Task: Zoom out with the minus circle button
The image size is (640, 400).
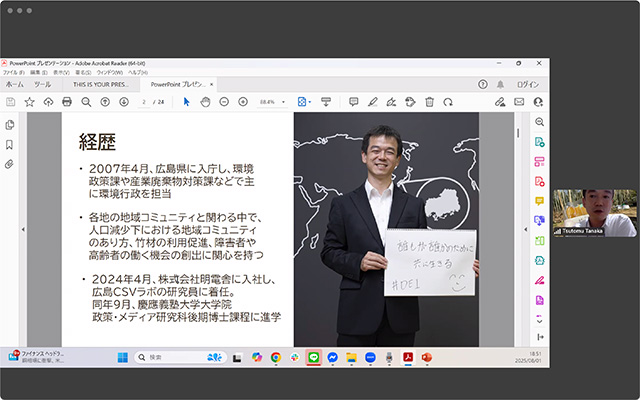Action: 224,102
